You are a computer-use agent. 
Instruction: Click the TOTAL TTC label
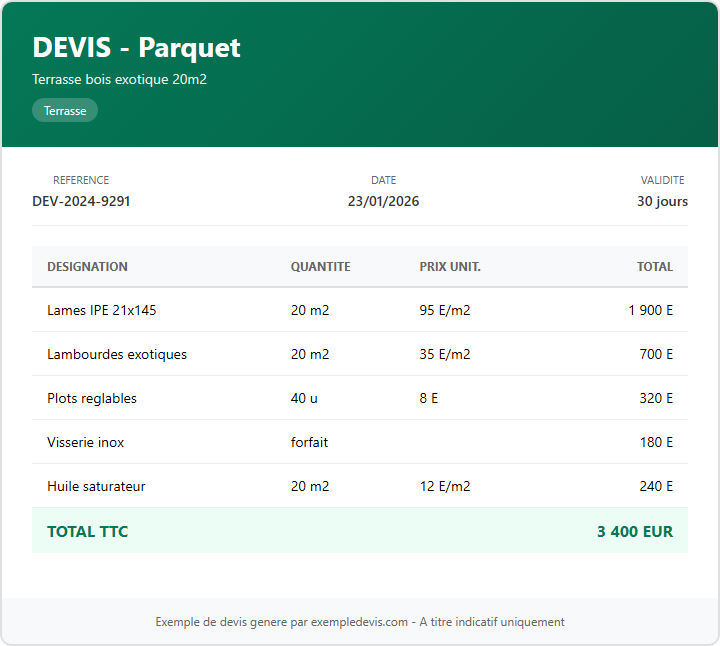[87, 531]
